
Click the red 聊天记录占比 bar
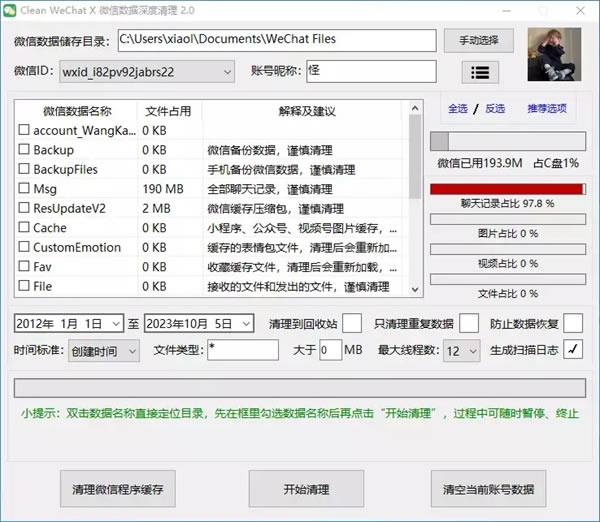[x=508, y=189]
